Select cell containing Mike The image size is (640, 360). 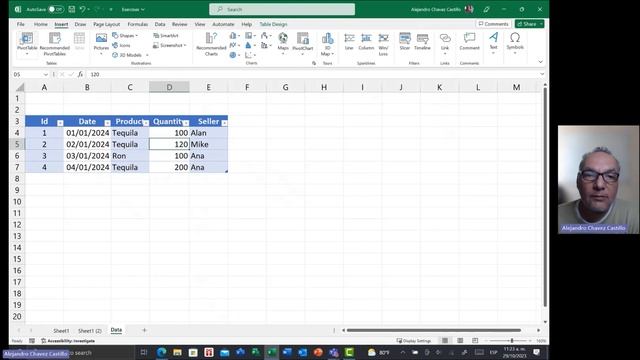[208, 144]
